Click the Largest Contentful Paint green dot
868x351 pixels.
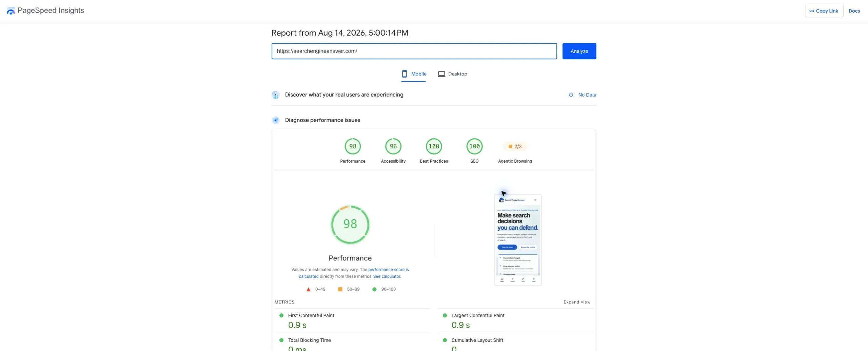coord(445,315)
